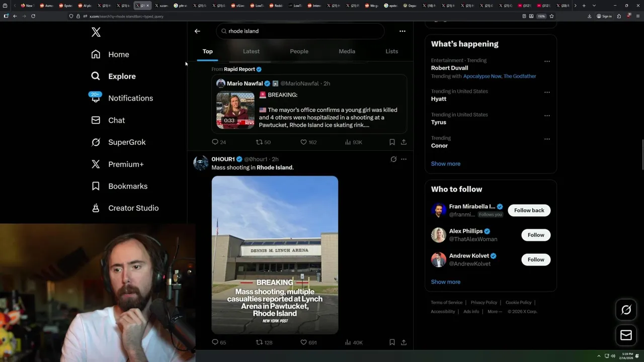The image size is (644, 362).
Task: Show more Who to follow suggestions
Action: pos(445,282)
